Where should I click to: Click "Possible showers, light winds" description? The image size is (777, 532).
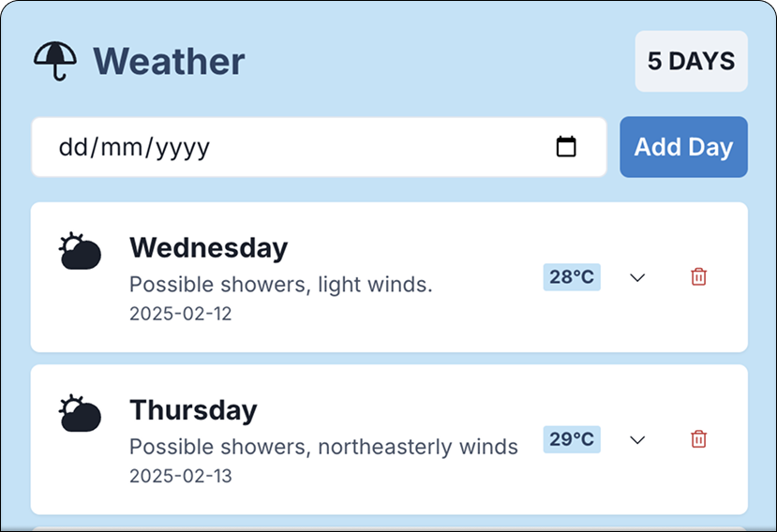point(280,285)
